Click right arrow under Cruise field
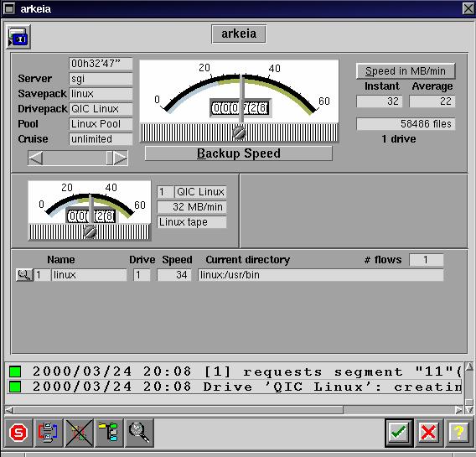Viewport: 476px width, 457px height. [120, 158]
